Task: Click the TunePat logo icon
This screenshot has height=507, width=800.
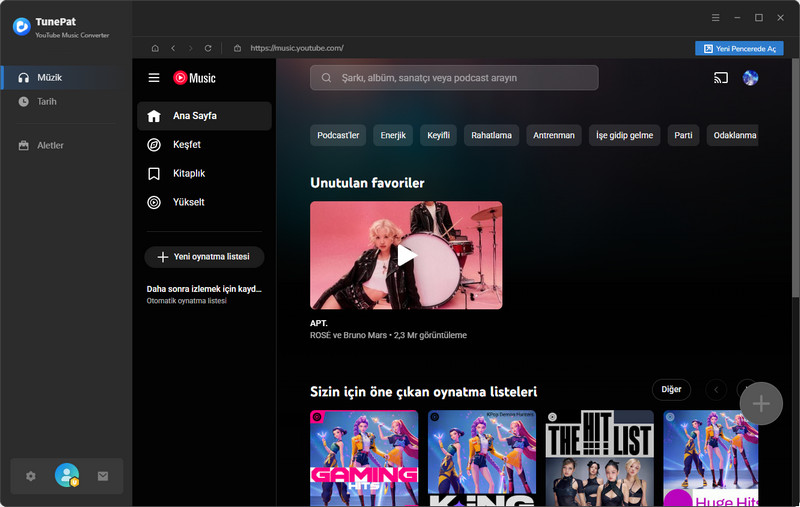Action: [x=21, y=27]
